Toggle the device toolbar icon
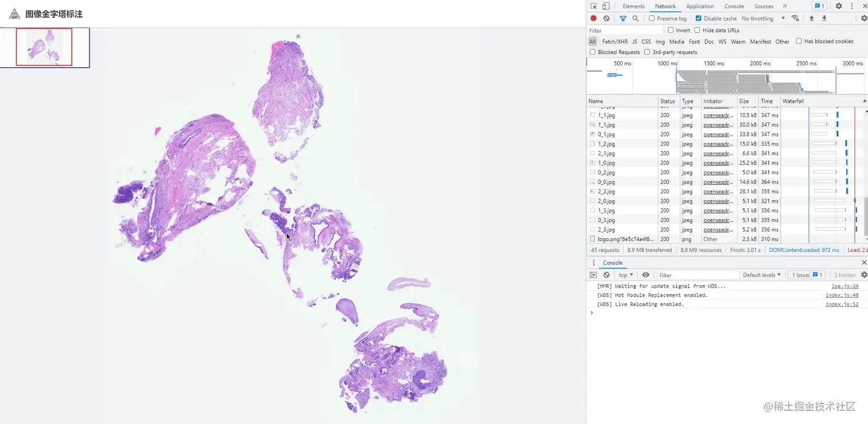Viewport: 868px width, 424px height. pyautogui.click(x=606, y=6)
